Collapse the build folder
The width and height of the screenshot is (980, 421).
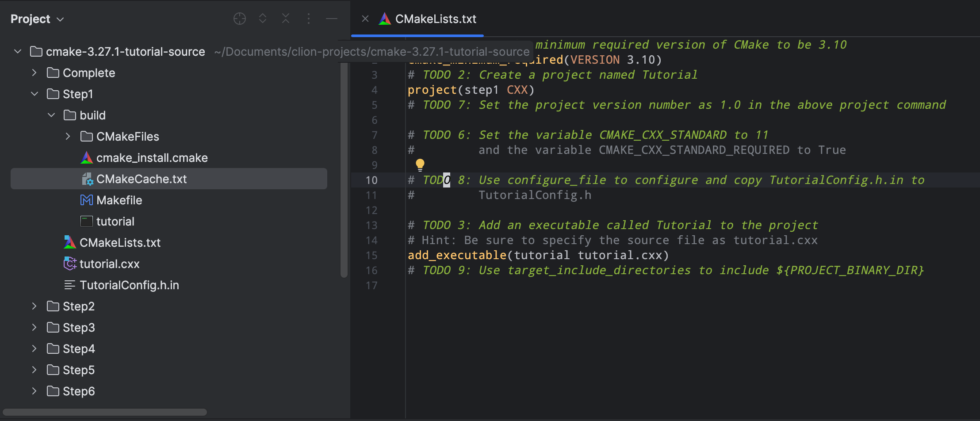(51, 115)
